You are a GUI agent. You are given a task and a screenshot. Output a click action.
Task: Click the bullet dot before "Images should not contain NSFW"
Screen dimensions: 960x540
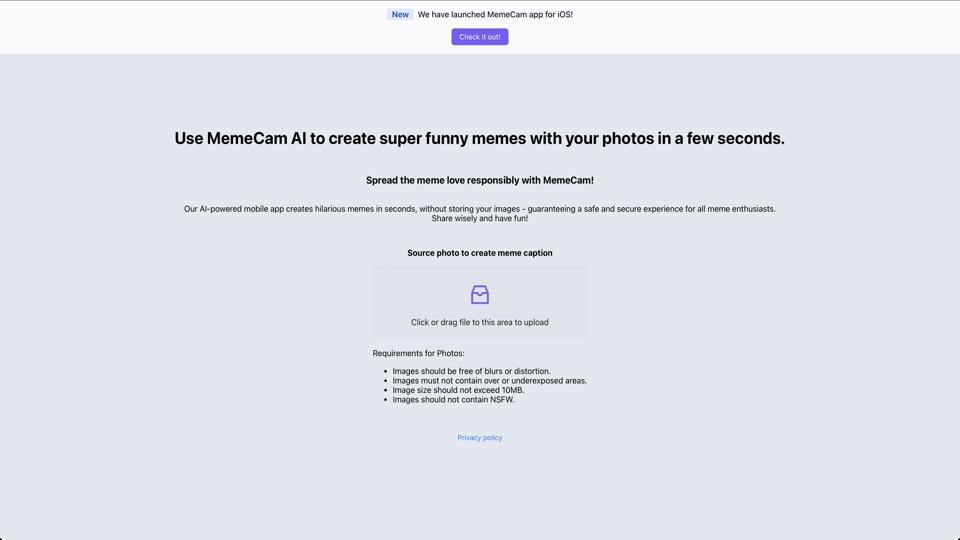coord(386,400)
